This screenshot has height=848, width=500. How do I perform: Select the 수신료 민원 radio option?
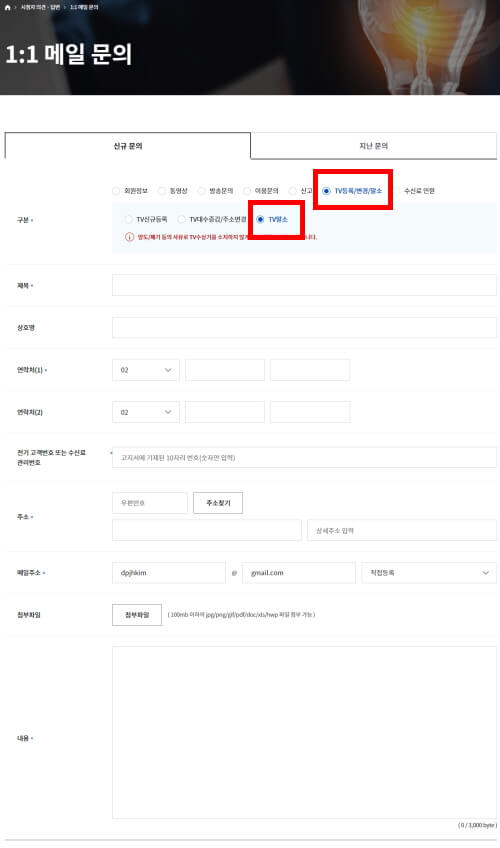pos(397,191)
